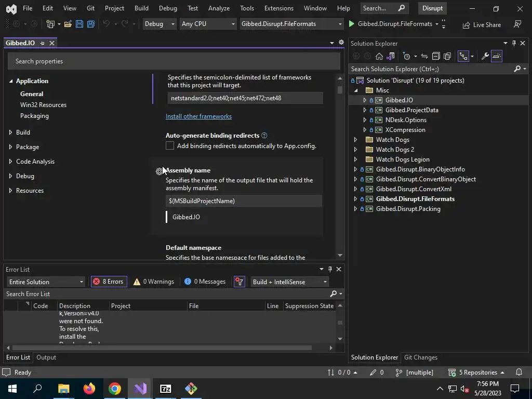Click the Show All Files icon

tap(447, 56)
